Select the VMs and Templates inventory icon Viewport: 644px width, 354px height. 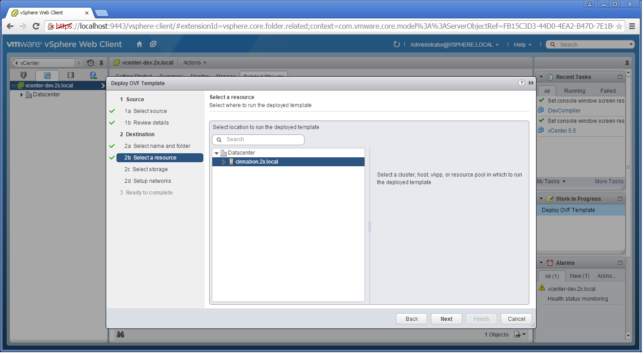point(47,75)
